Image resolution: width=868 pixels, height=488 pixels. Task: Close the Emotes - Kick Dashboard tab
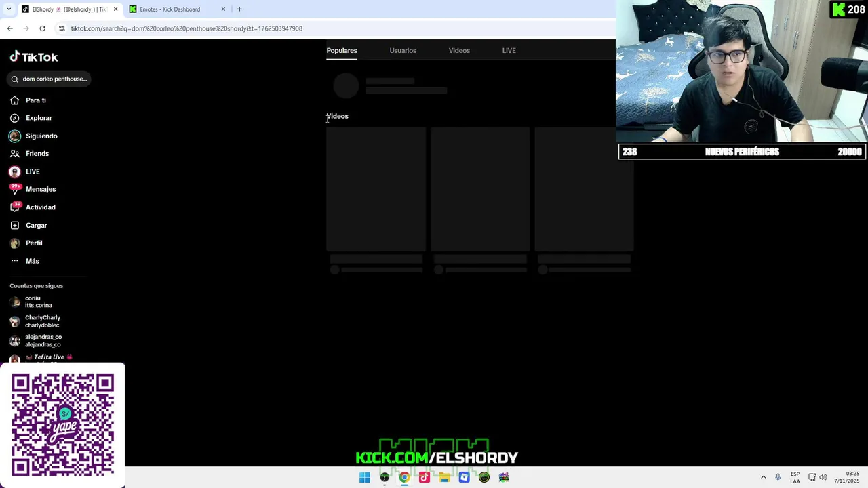click(223, 9)
